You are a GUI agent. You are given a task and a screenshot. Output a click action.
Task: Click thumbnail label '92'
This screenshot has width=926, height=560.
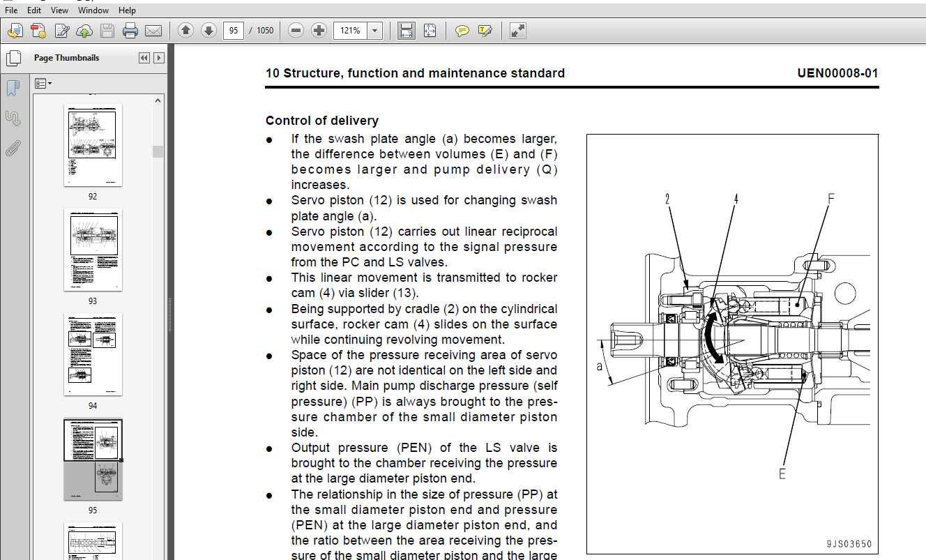(x=93, y=197)
